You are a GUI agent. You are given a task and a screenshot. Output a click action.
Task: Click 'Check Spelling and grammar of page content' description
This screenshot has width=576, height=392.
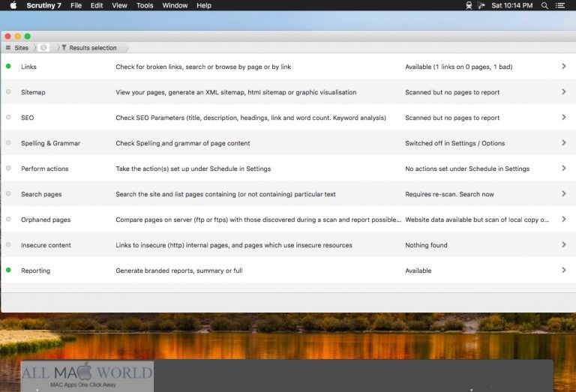coord(183,143)
